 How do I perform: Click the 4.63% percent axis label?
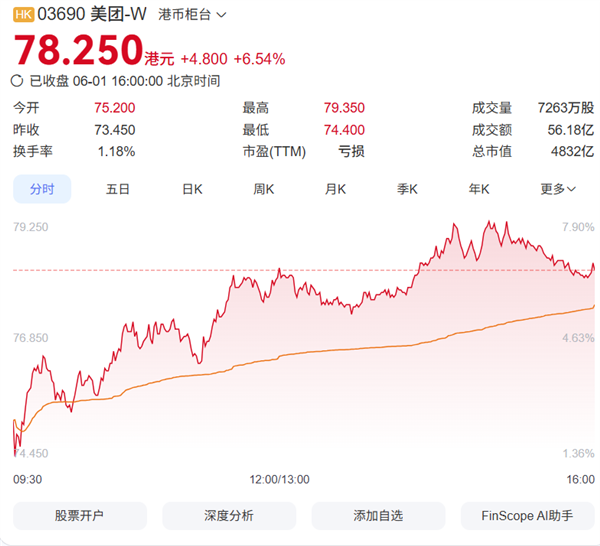coord(578,338)
